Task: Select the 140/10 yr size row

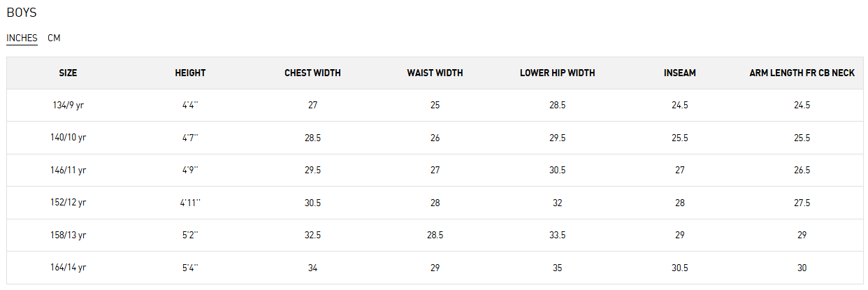Action: (68, 138)
